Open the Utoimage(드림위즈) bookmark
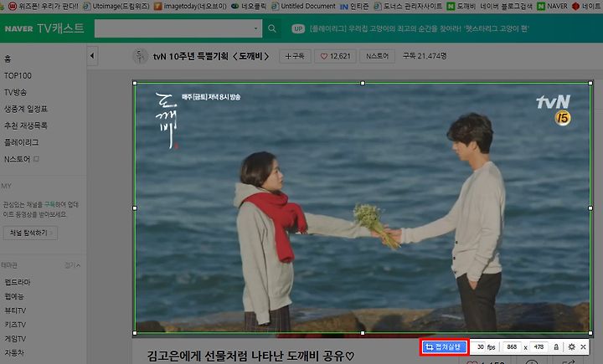Screen dimensions: 603x364 click(116, 6)
